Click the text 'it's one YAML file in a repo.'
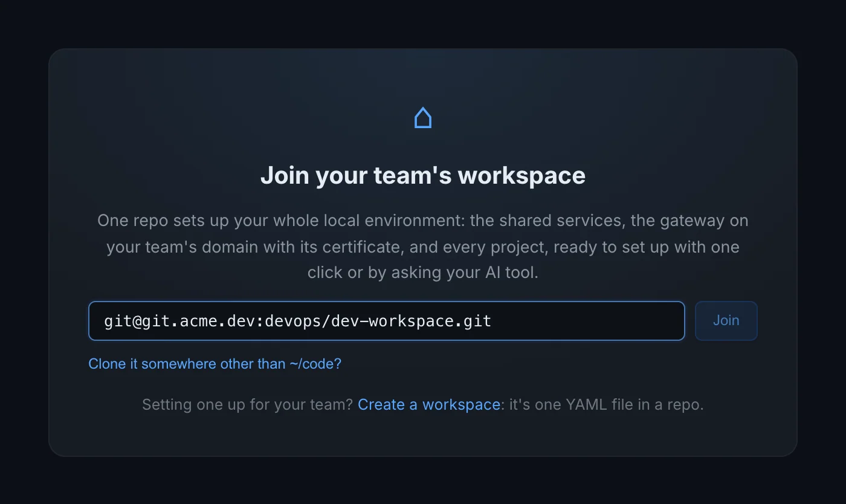846x504 pixels. 607,404
